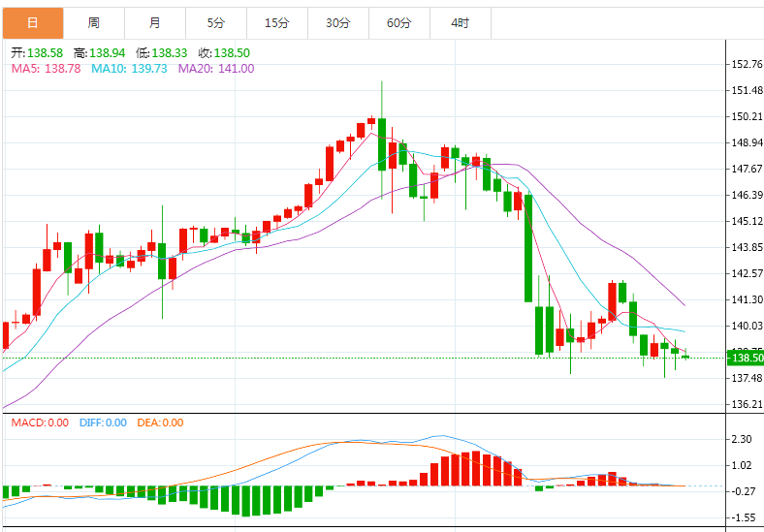
Task: Click the long green candle of the sharp drop
Action: pos(528,248)
